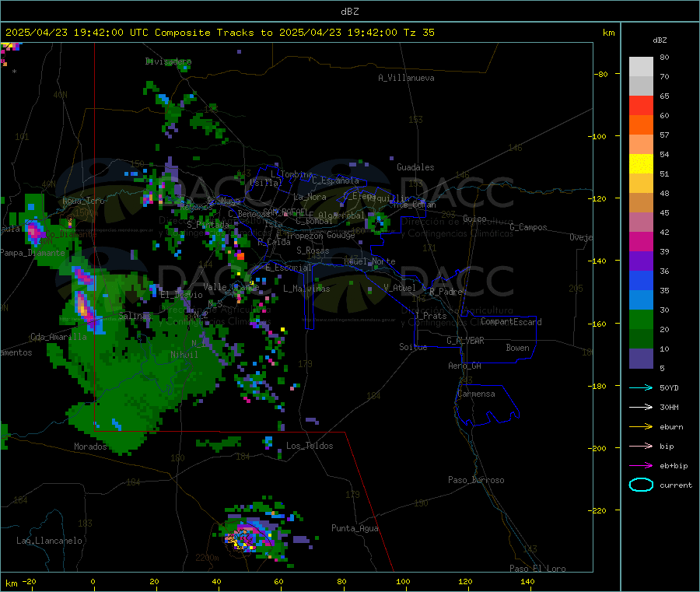
Task: Click the 39 dBZ magenta color swatch
Action: click(x=641, y=241)
